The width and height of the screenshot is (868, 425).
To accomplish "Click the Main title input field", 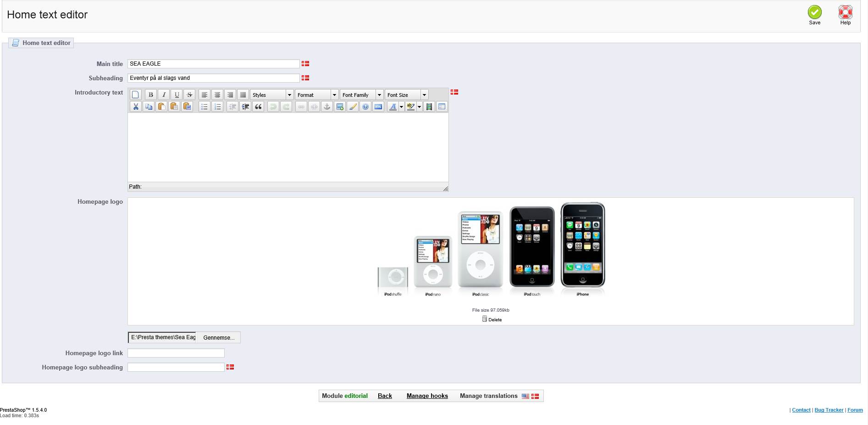I will [x=214, y=64].
